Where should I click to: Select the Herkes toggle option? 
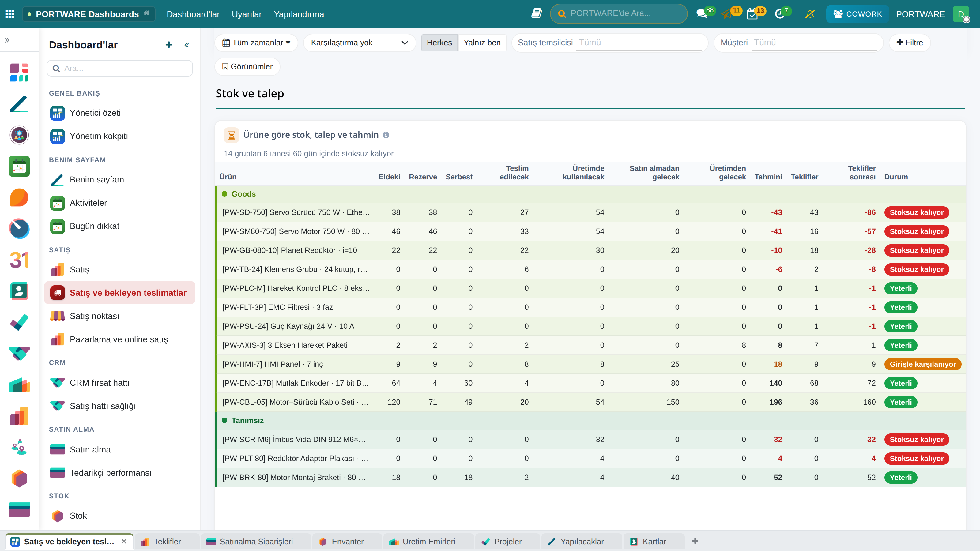pos(439,43)
